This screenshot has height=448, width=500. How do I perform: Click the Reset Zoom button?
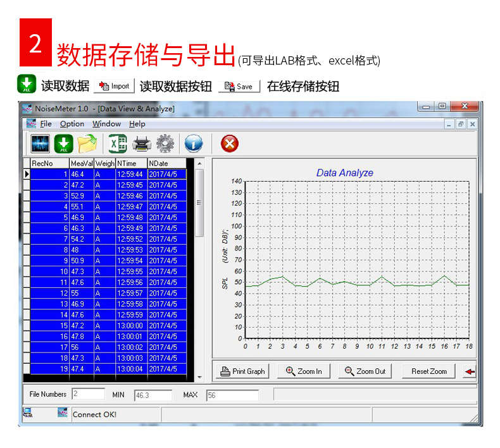click(x=429, y=371)
